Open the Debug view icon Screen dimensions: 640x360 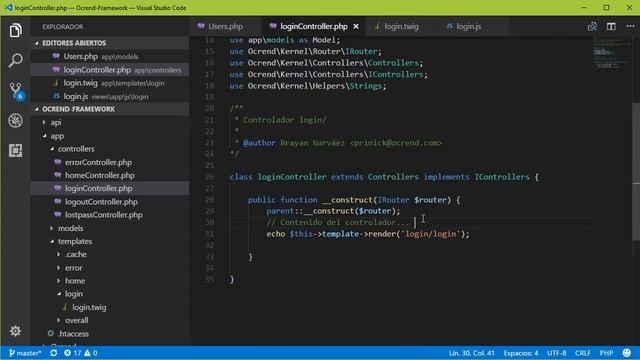point(16,120)
